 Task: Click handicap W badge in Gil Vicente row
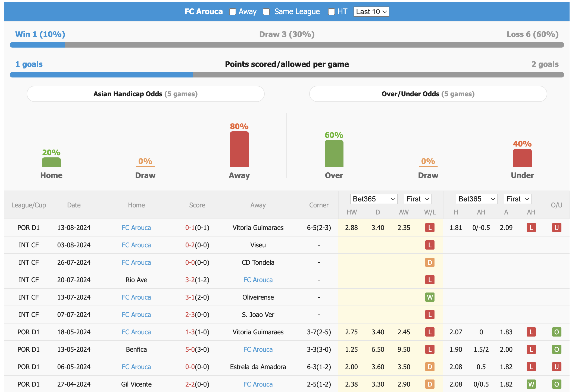531,384
